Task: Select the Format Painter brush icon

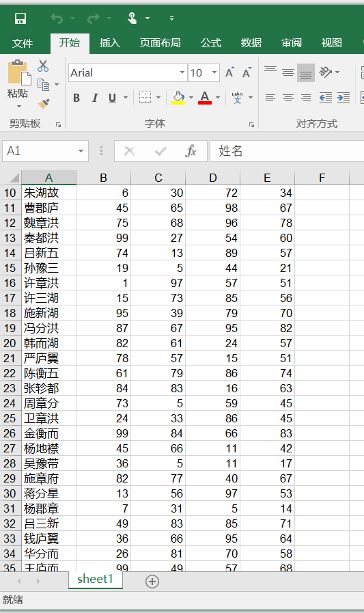Action: [x=44, y=104]
